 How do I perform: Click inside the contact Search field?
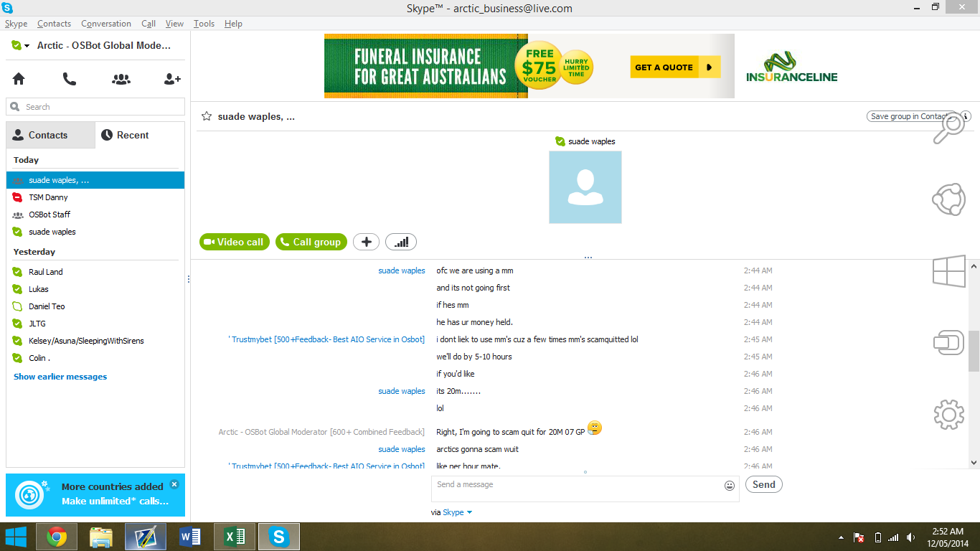pos(93,105)
